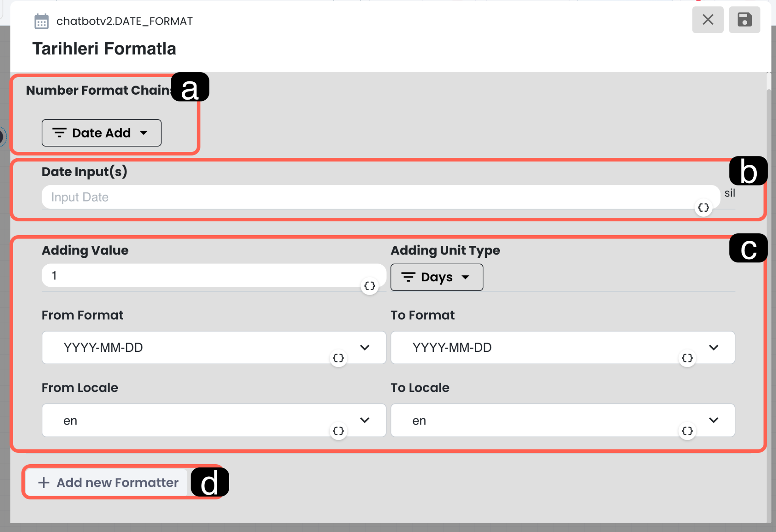Click the braces icon in From Format

coord(338,358)
